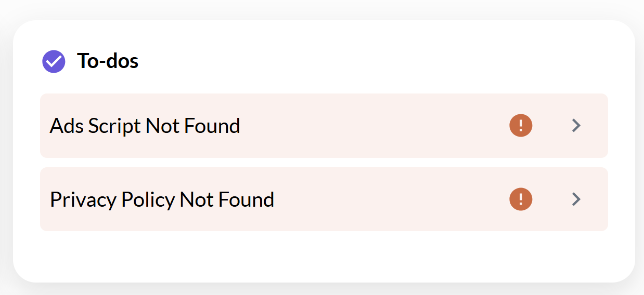This screenshot has width=644, height=295.
Task: Expand the Ads Script Not Found chevron
Action: coord(576,126)
